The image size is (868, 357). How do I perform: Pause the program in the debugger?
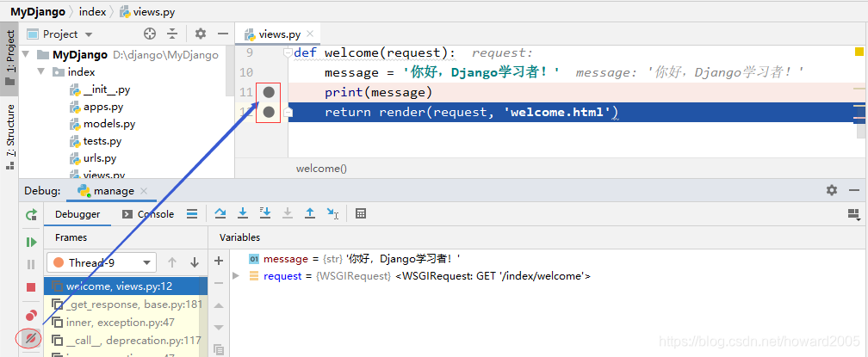(x=32, y=265)
